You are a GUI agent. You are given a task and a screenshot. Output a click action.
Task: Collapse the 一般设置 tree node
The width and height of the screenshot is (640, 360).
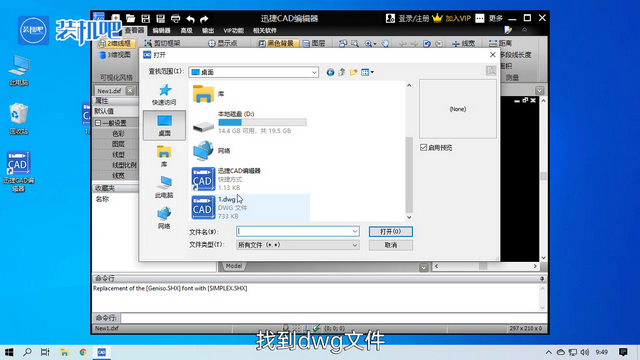click(98, 123)
